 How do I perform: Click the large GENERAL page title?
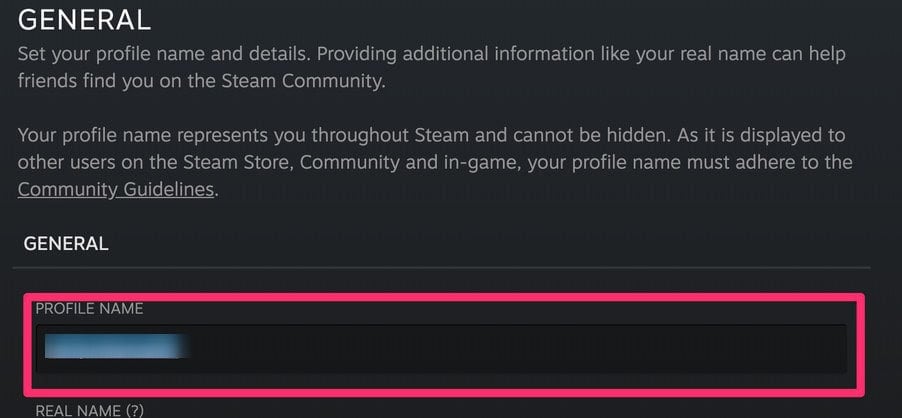coord(84,19)
